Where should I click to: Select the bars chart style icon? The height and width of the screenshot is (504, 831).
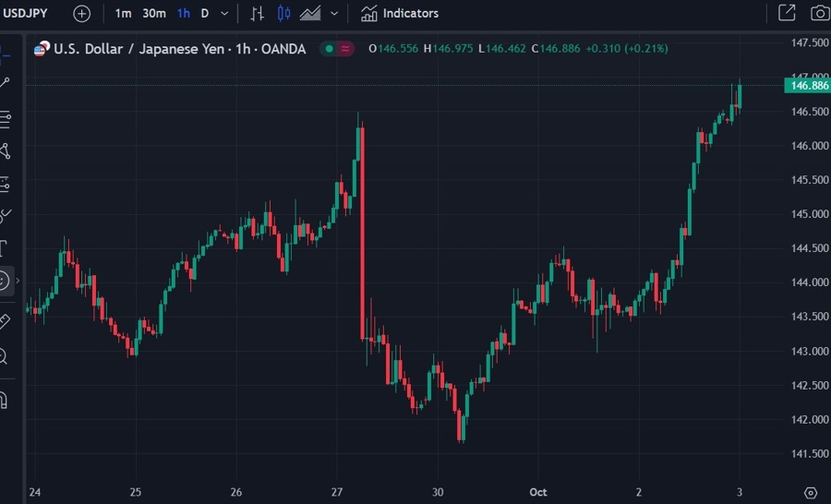pos(257,13)
